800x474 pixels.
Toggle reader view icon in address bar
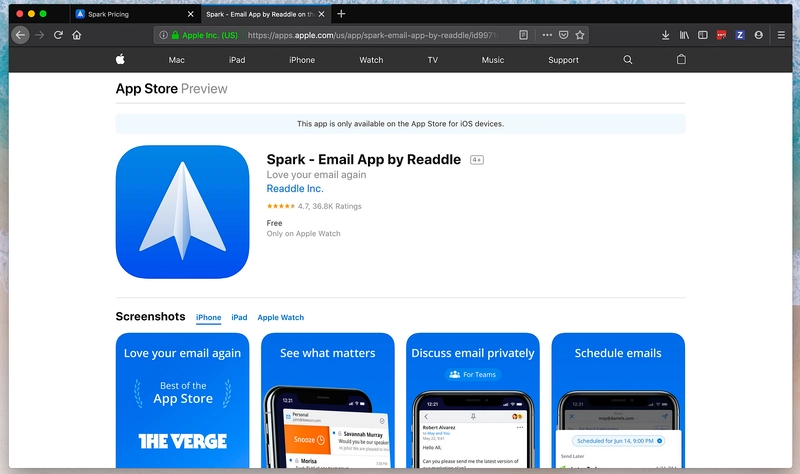point(523,35)
